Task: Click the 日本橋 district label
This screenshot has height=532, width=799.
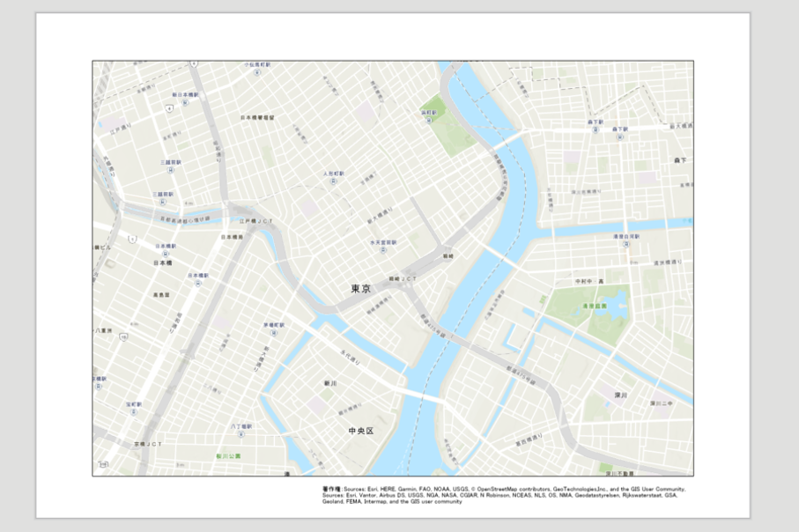Action: pyautogui.click(x=163, y=263)
